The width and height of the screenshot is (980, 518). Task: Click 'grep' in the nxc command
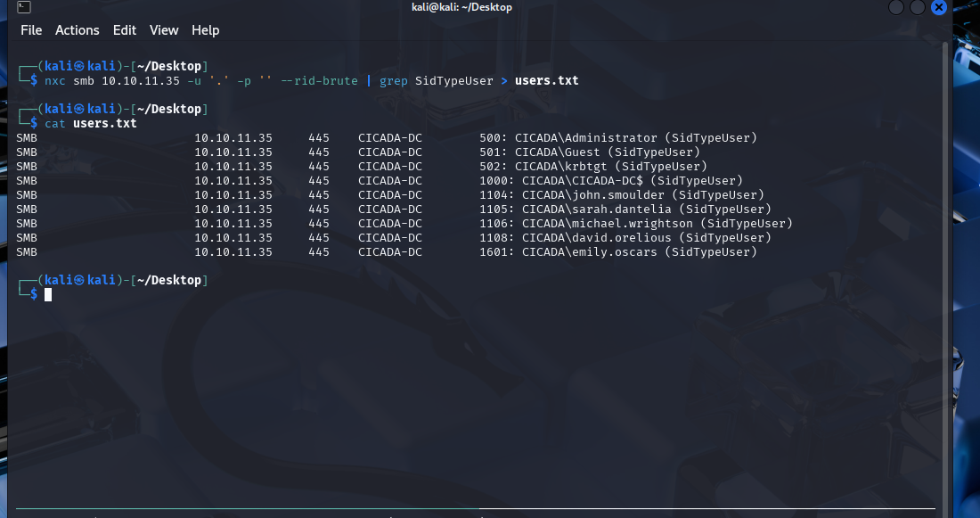393,81
